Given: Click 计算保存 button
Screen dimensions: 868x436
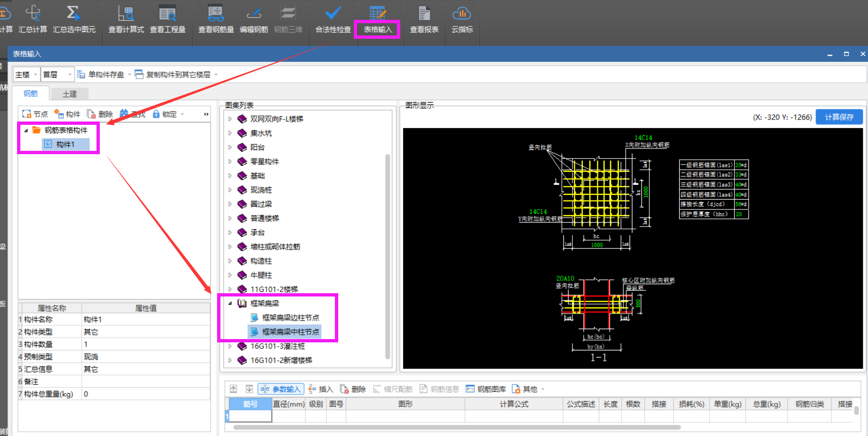Looking at the screenshot, I should pos(839,117).
